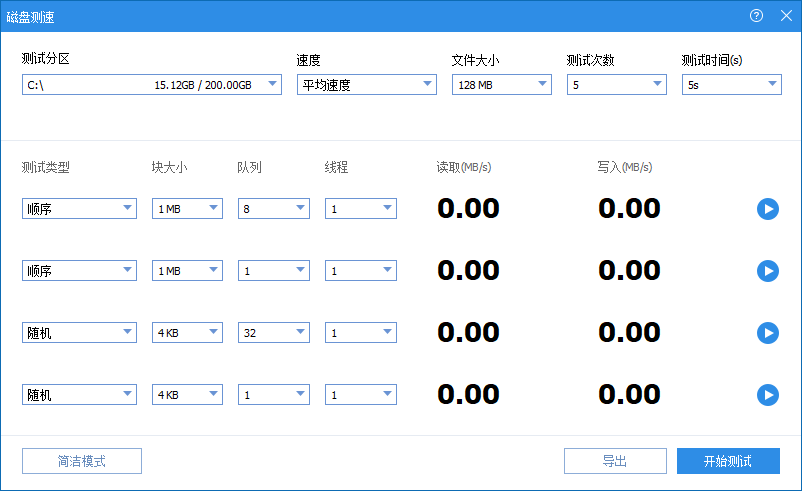802x491 pixels.
Task: Open fourth row thread dropdown
Action: pos(361,394)
